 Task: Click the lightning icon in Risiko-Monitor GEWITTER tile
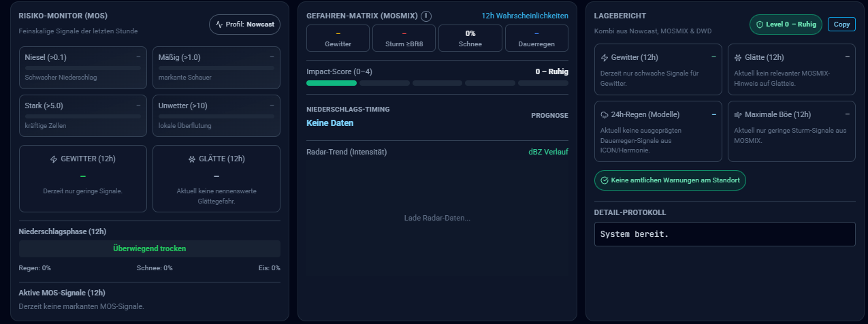[54, 159]
